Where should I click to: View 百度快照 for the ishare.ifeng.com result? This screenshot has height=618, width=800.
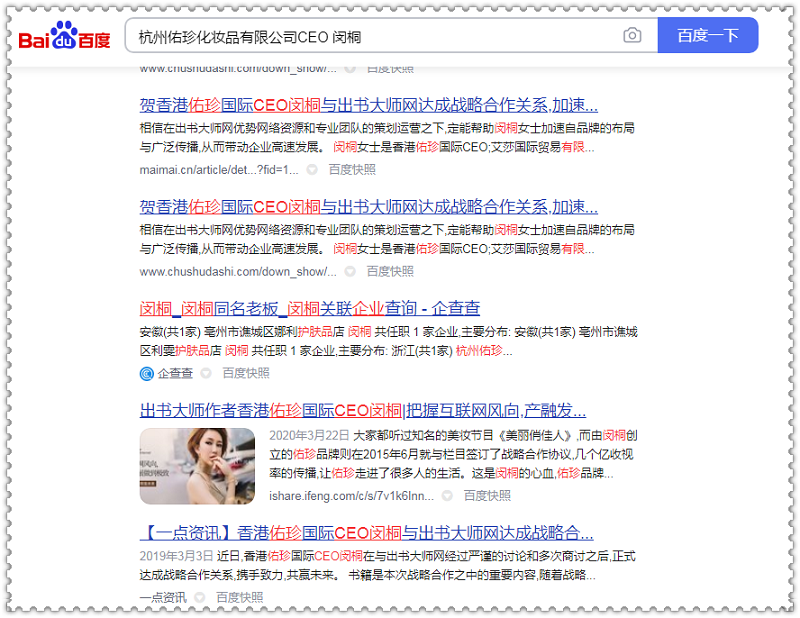pos(487,496)
